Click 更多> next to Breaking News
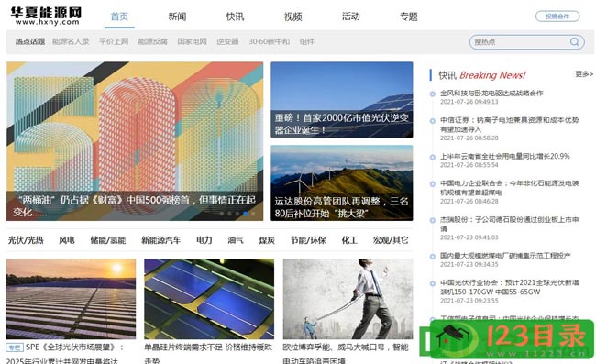Viewport: 596px width, 364px height. pos(584,73)
